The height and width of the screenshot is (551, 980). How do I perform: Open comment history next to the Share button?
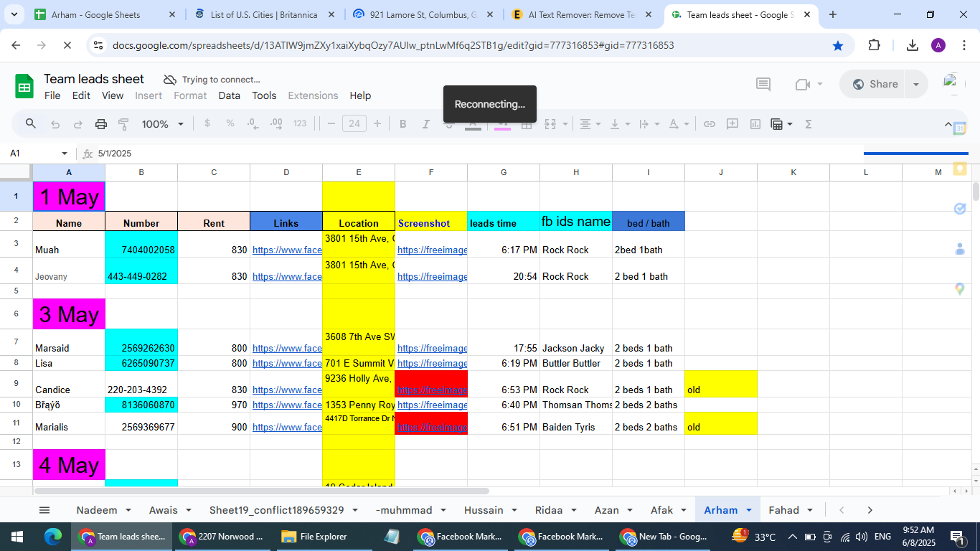[763, 84]
